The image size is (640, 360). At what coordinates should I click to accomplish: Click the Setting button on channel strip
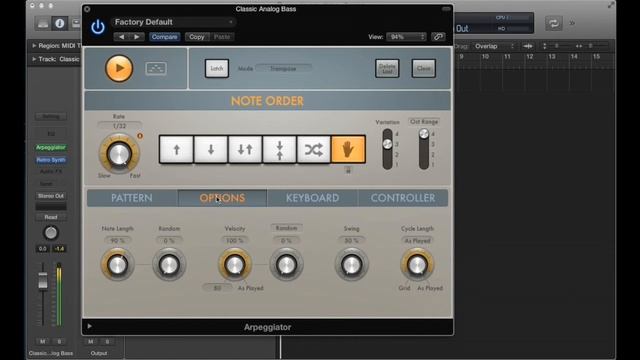(x=51, y=117)
